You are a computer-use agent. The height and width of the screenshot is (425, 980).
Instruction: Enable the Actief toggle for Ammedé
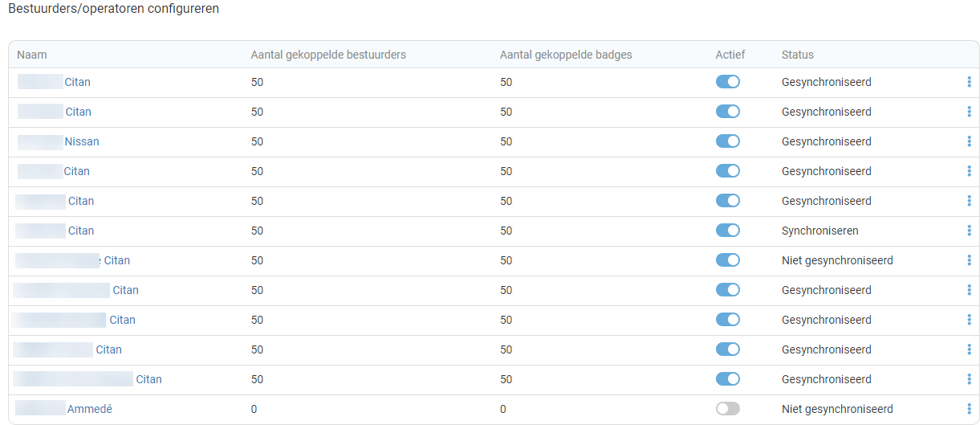[727, 409]
